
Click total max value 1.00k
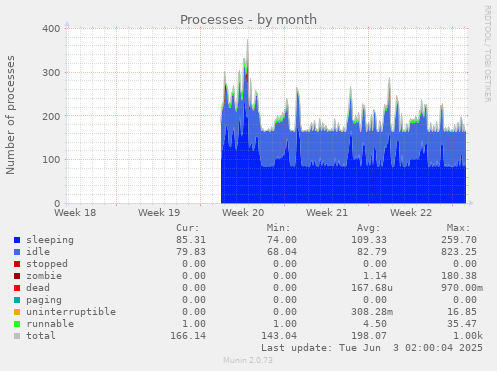468,336
